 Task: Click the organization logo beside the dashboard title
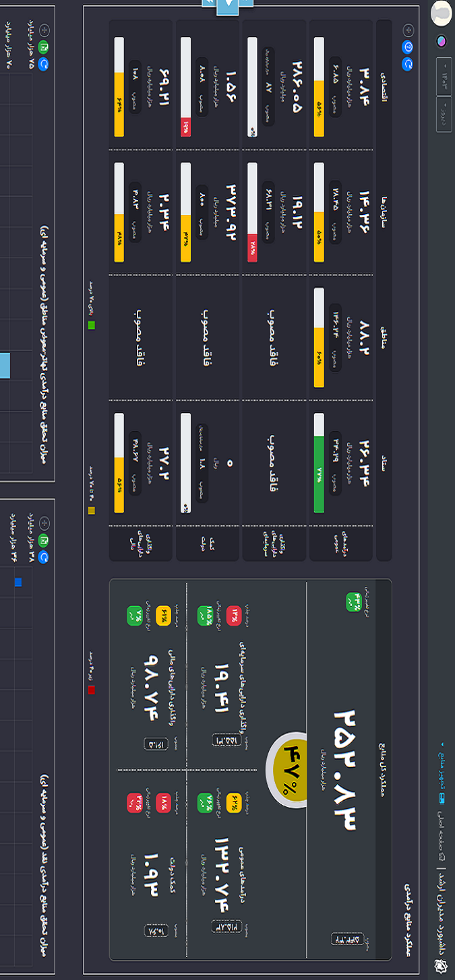pyautogui.click(x=441, y=968)
